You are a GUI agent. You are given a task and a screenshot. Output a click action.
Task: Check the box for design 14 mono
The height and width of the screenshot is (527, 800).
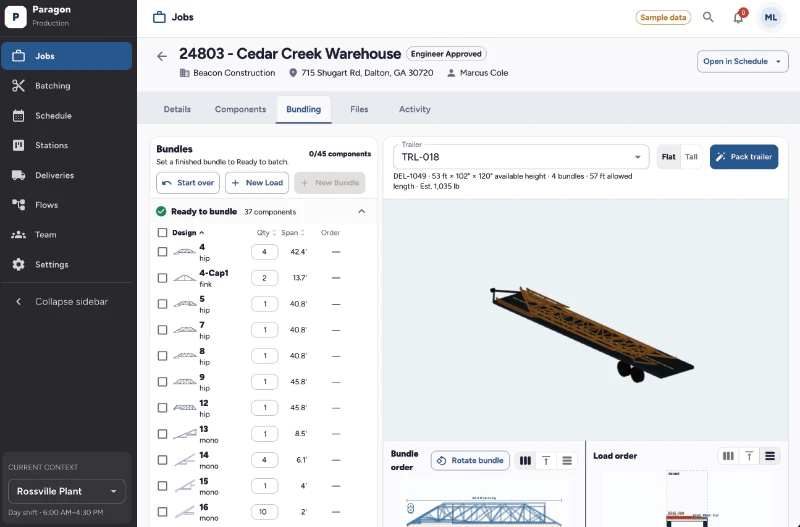point(162,460)
